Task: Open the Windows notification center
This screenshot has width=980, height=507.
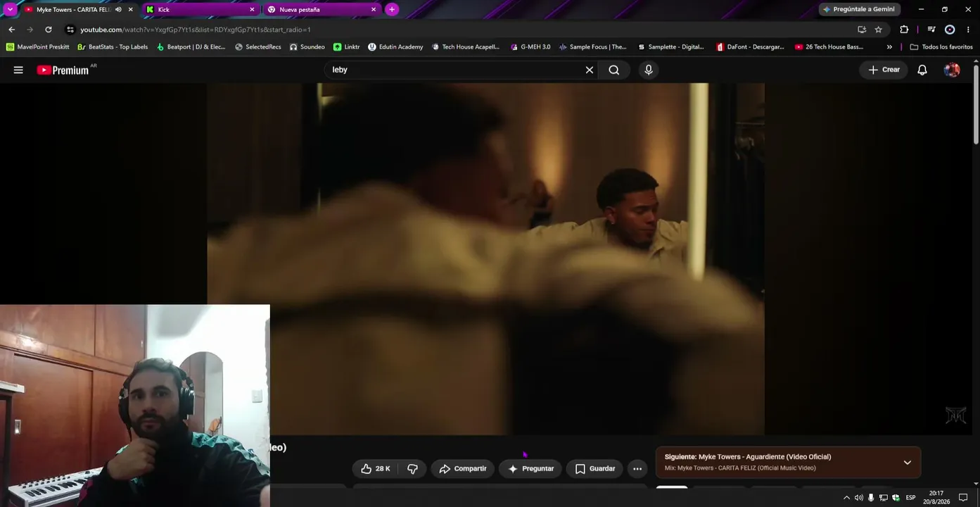Action: click(963, 498)
